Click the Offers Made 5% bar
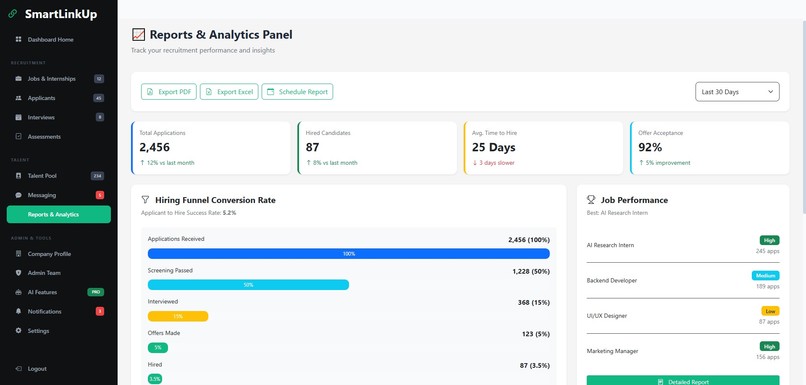Screen dimensions: 806x385 coord(158,348)
